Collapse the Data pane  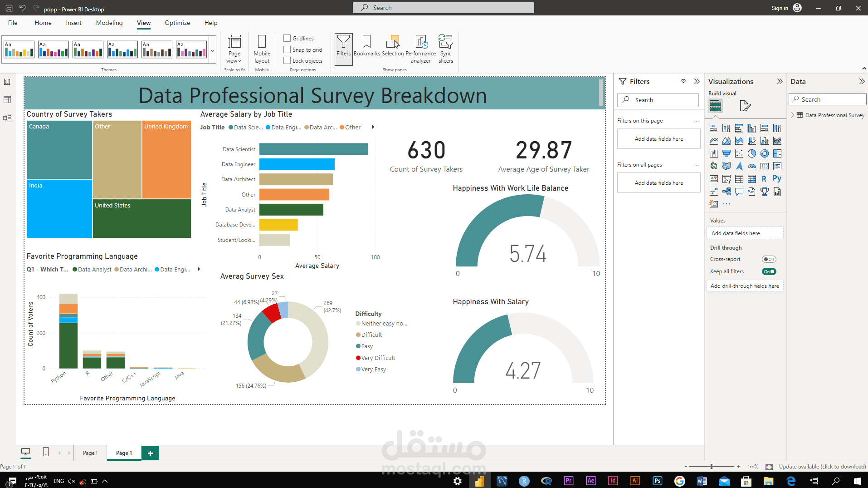coord(862,81)
